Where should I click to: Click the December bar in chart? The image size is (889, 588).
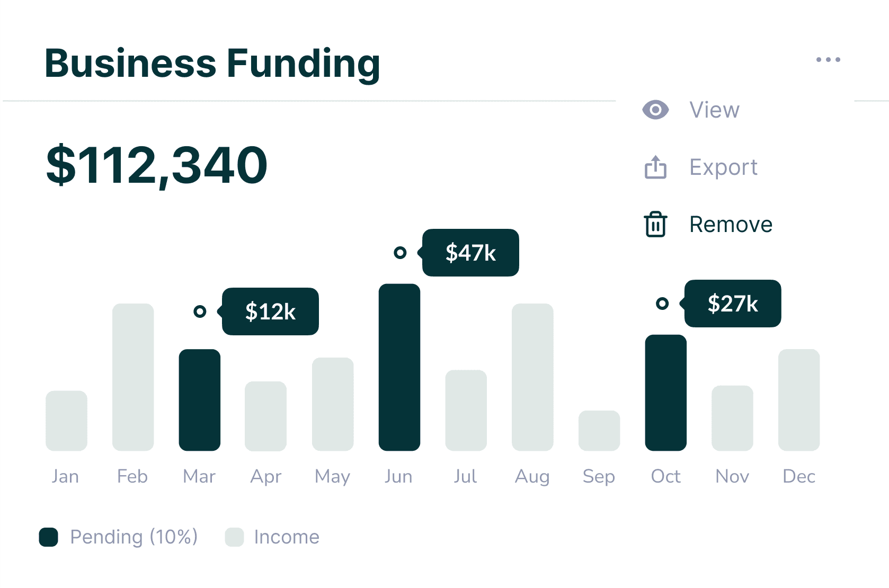pos(799,400)
